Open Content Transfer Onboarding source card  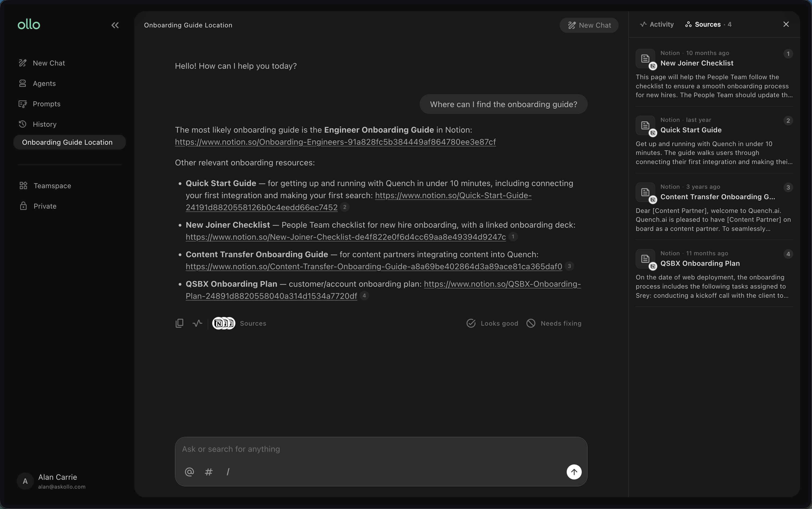714,207
